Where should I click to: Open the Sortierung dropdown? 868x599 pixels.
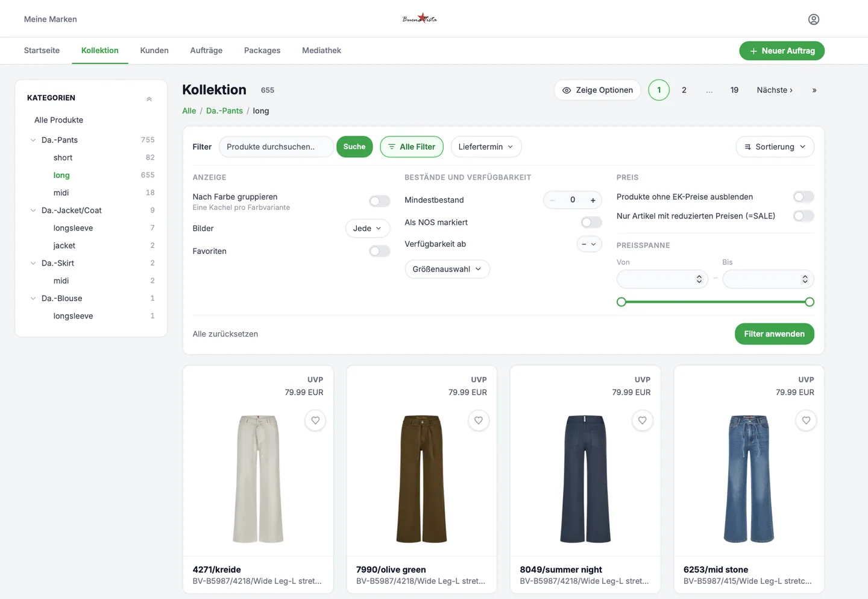(775, 147)
